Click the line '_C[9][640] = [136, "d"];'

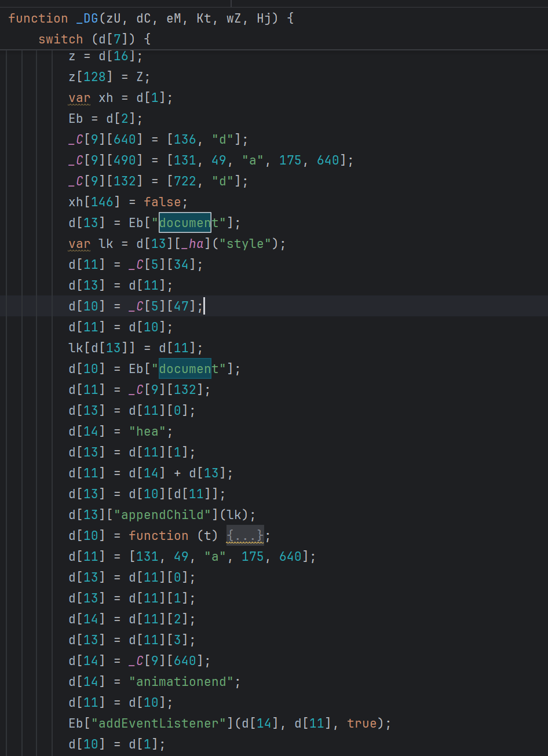(158, 140)
